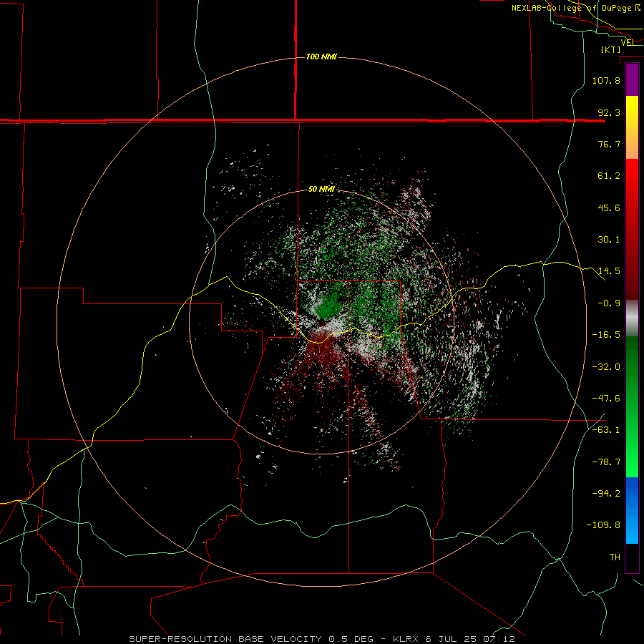Pick the blue segment of velocity scale
The height and width of the screenshot is (644, 644).
pyautogui.click(x=632, y=510)
